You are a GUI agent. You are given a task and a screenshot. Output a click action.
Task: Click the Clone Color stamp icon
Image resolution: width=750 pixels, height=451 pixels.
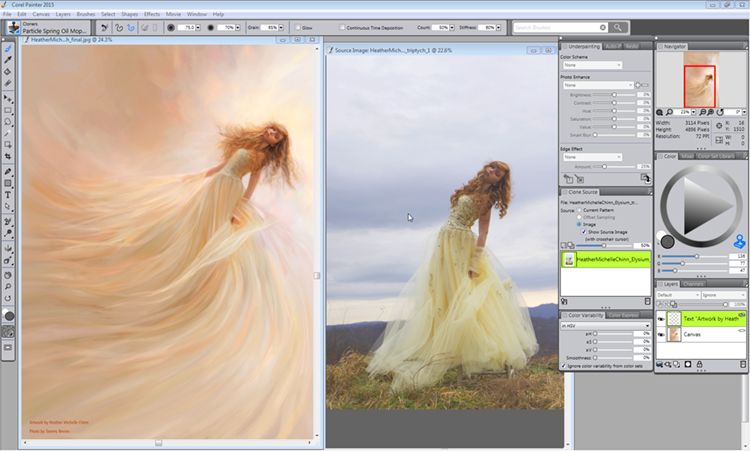point(741,241)
